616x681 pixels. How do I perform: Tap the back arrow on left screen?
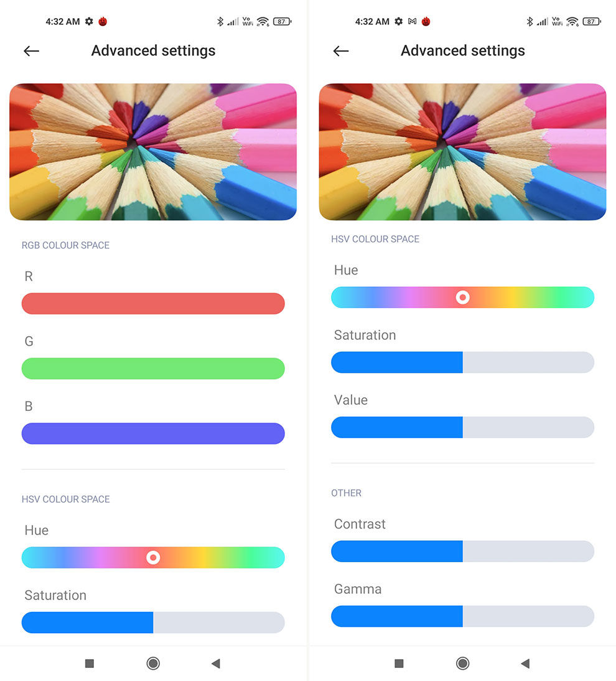[31, 51]
